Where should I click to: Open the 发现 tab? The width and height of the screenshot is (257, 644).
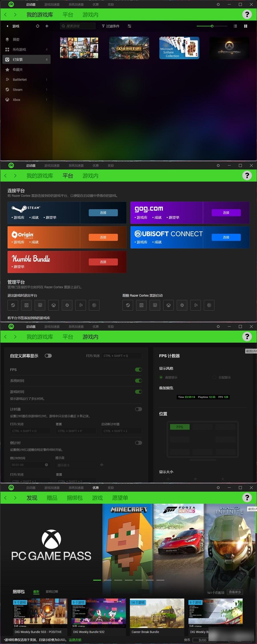coord(32,498)
